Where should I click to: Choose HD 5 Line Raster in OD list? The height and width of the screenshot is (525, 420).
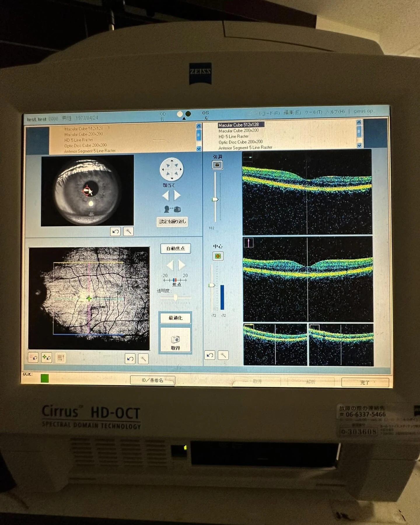[79, 140]
